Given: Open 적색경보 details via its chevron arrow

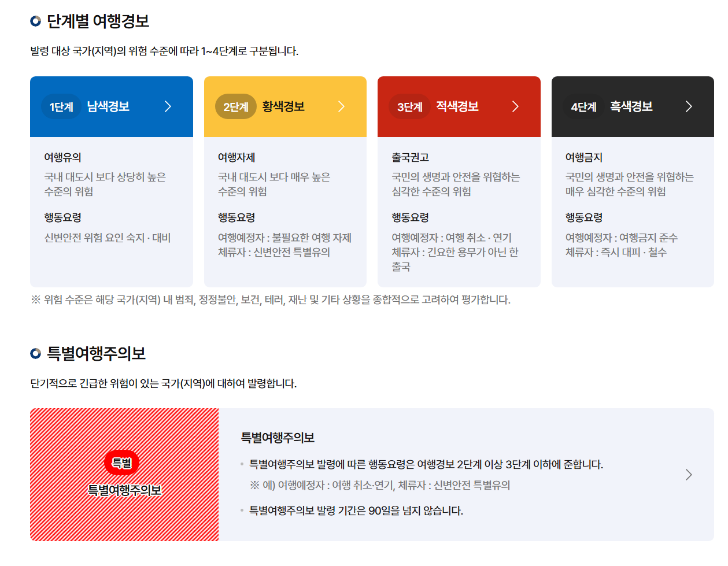Looking at the screenshot, I should [515, 106].
